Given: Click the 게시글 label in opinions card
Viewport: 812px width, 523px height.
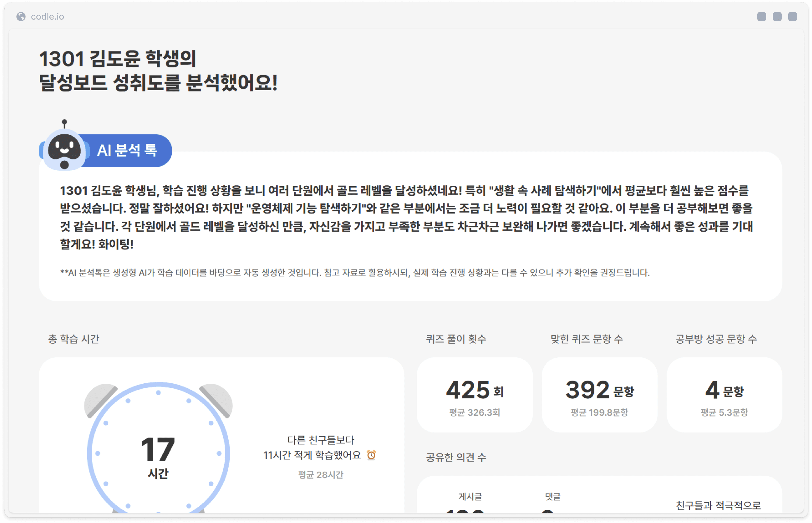Looking at the screenshot, I should click(470, 497).
